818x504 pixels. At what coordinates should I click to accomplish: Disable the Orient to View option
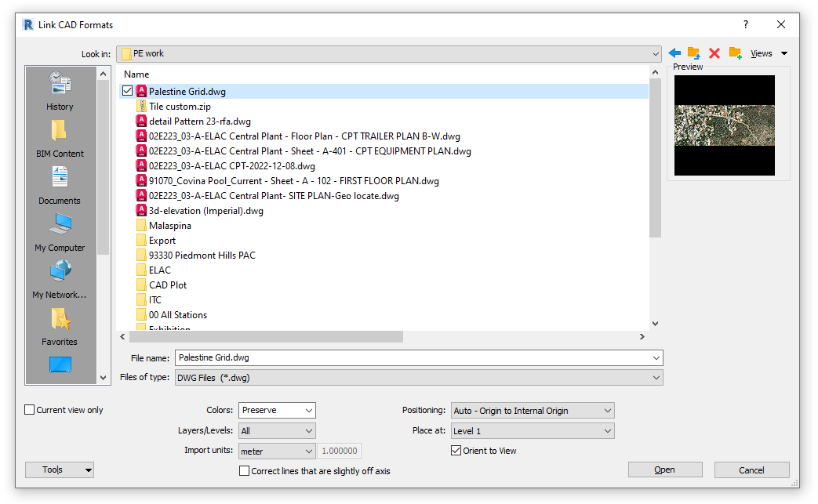[x=456, y=450]
